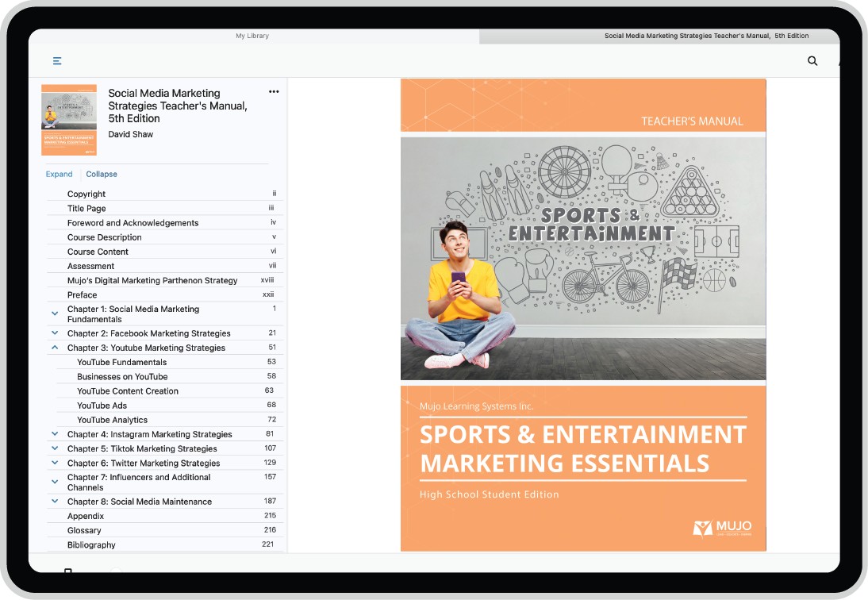Open Chapter 6: Twitter Marketing Strategies

(x=144, y=463)
